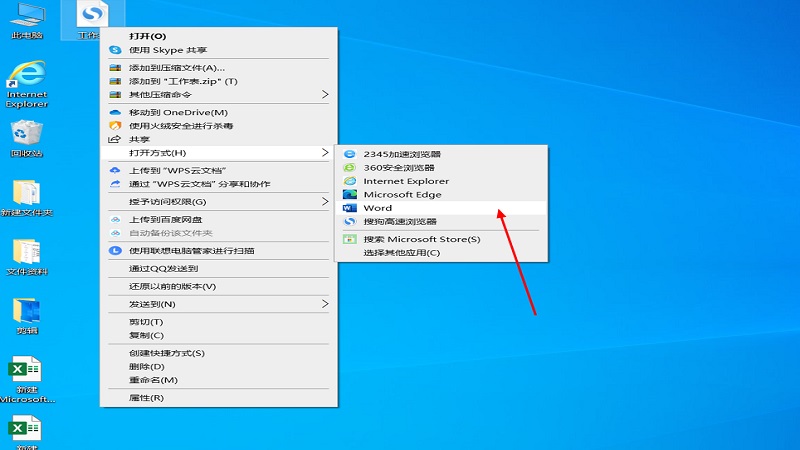The height and width of the screenshot is (450, 800).
Task: Choose 选择其他应用(C)
Action: tap(441, 253)
